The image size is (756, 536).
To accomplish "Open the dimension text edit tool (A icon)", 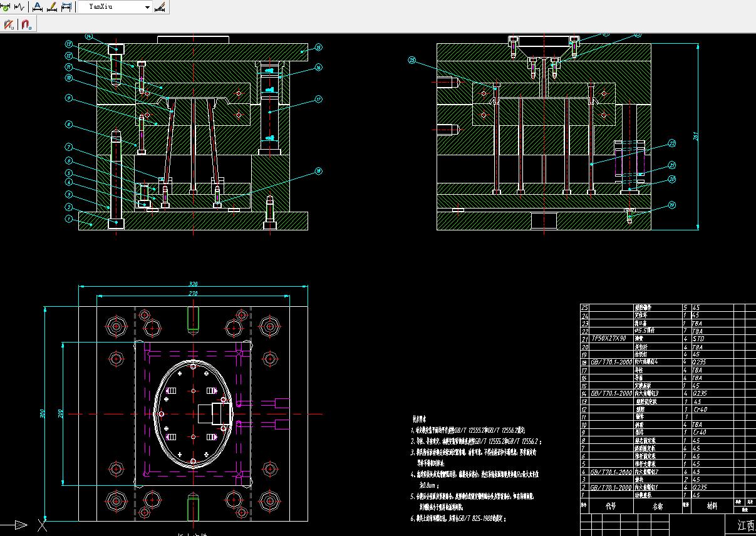I will point(37,7).
